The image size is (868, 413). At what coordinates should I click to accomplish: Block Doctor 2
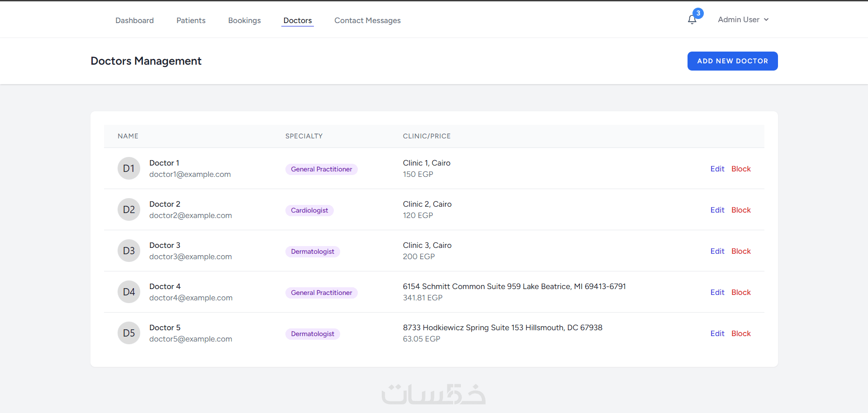[741, 210]
